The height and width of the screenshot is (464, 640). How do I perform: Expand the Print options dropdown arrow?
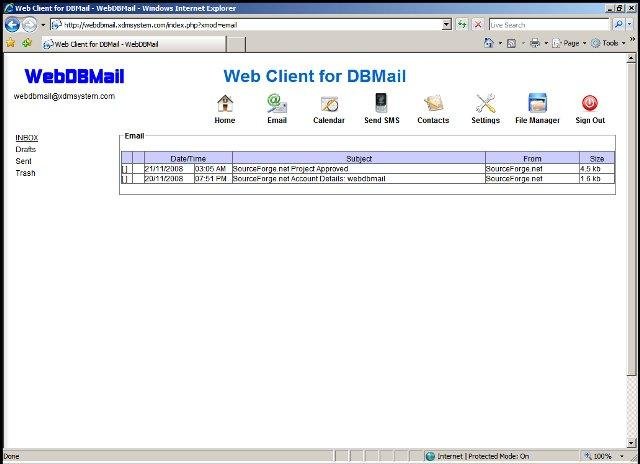tap(546, 43)
